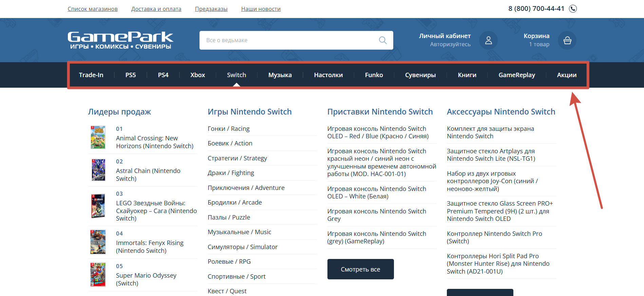Open the Акции menu section
The width and height of the screenshot is (644, 296).
pos(567,75)
